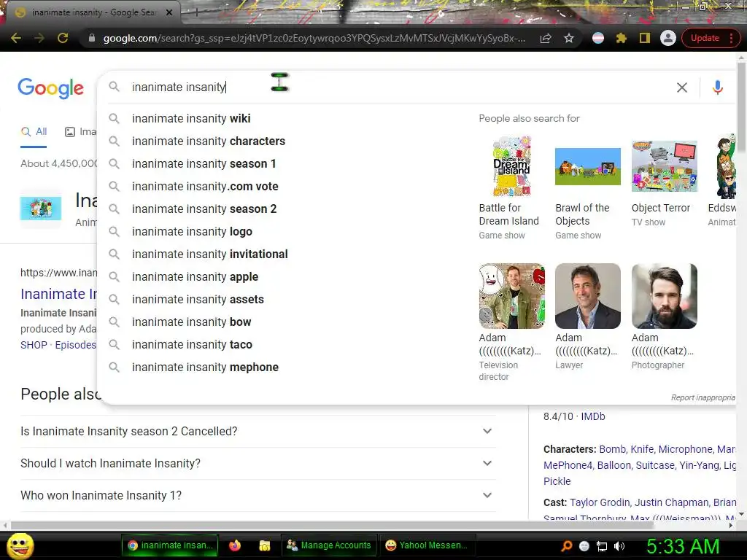
Task: Click the striped circular extension icon
Action: [598, 38]
